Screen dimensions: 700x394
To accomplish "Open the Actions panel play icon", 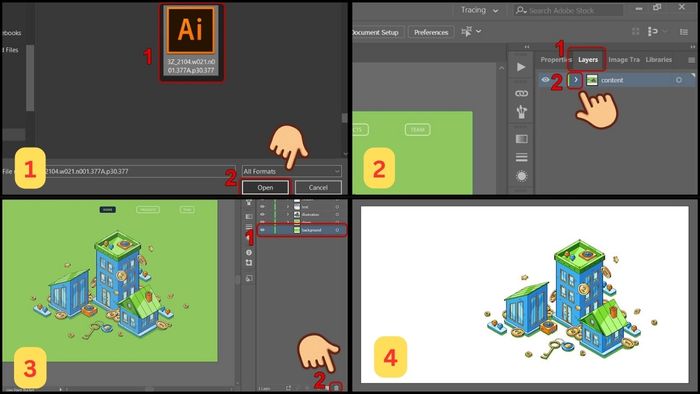I will pos(521,67).
